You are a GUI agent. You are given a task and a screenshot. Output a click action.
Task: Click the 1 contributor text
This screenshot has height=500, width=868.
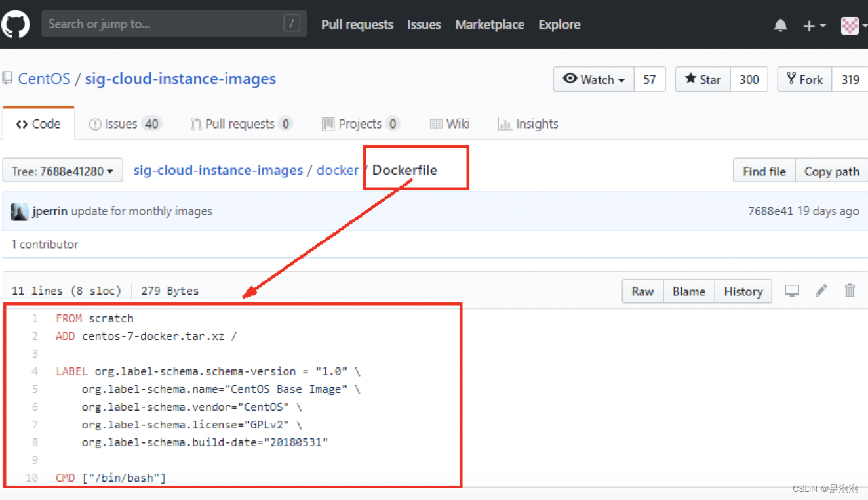[45, 244]
